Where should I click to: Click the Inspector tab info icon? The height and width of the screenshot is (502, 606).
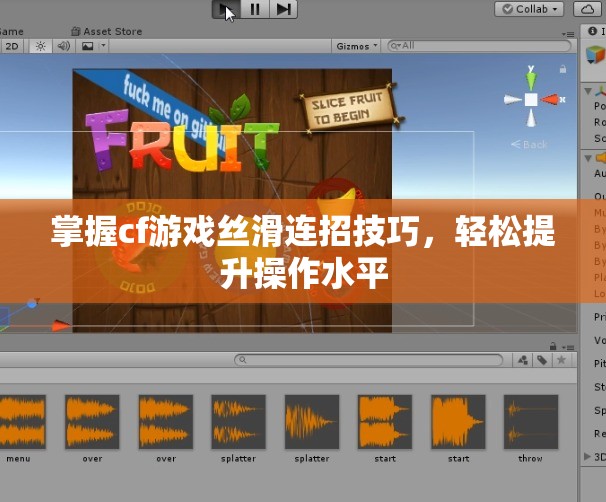click(x=592, y=31)
